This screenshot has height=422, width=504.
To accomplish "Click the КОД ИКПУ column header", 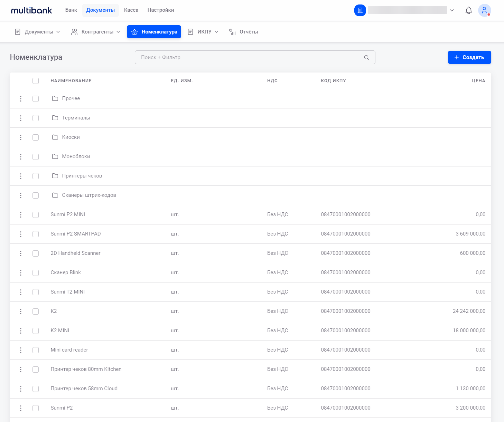I will [x=333, y=81].
